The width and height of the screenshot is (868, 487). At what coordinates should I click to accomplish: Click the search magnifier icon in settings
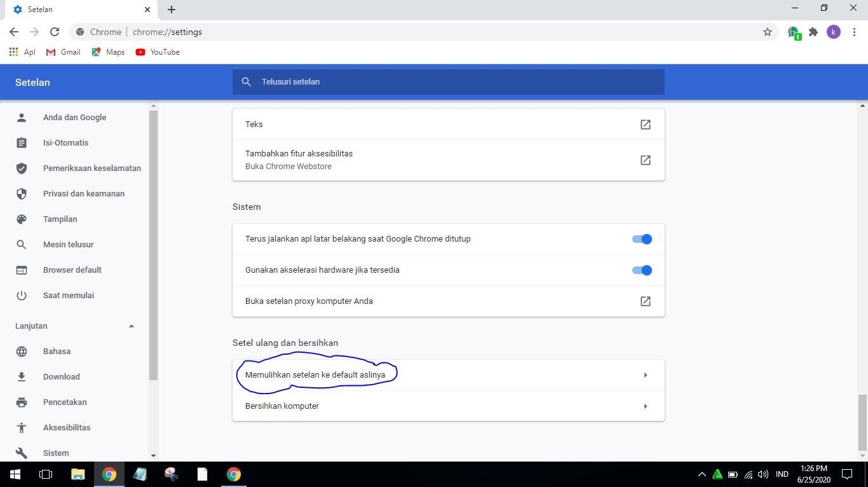coord(247,82)
